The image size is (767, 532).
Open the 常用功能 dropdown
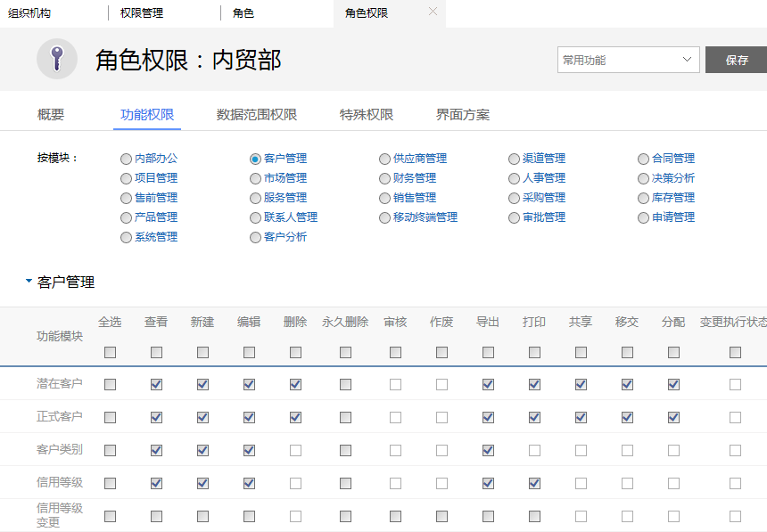(627, 60)
